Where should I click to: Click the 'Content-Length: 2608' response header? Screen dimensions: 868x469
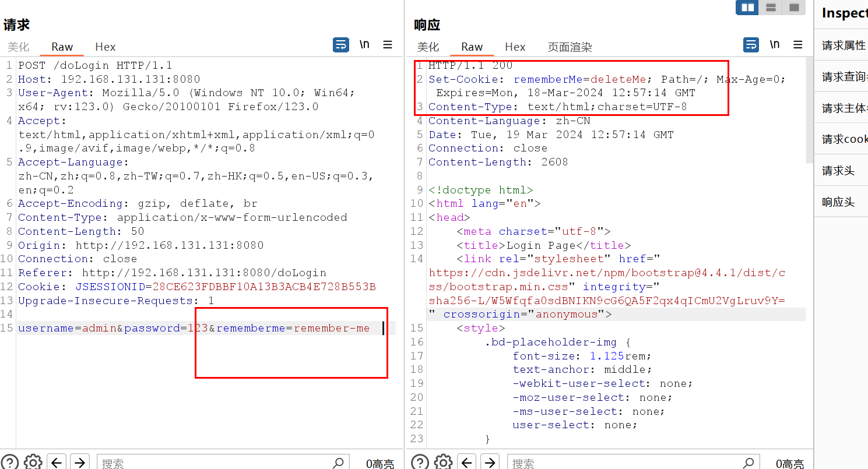coord(498,162)
